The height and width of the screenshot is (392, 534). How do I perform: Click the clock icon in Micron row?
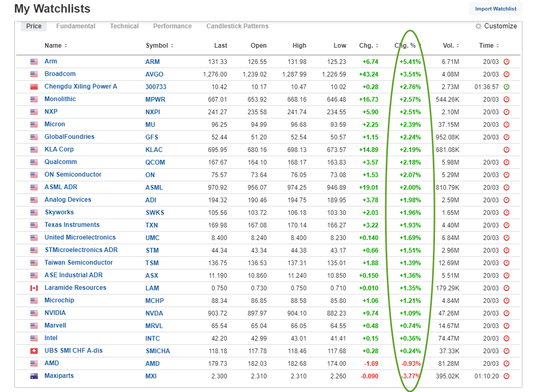[x=506, y=124]
